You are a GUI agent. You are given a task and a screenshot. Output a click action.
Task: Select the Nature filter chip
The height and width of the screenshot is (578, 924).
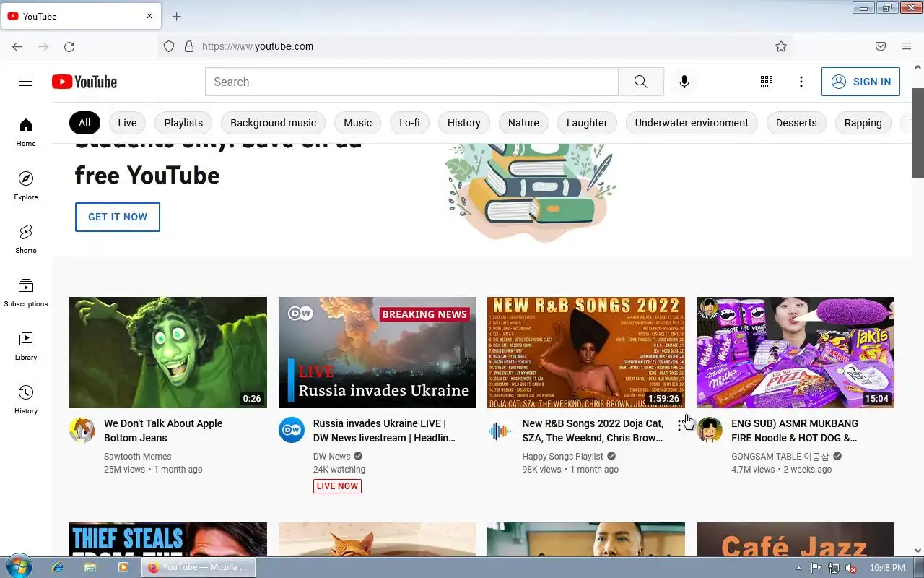tap(523, 123)
